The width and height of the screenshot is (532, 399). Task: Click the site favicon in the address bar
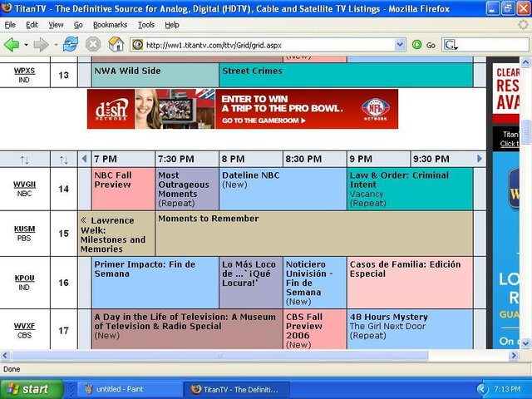click(137, 44)
